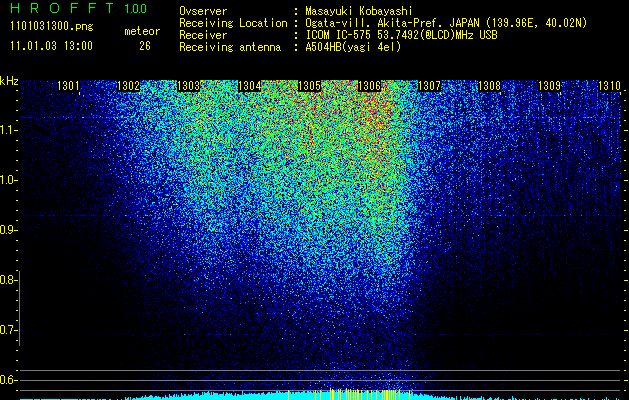Click the observer name Masayuki Kobayashi
Viewport: 629px width, 400px height.
pos(359,12)
